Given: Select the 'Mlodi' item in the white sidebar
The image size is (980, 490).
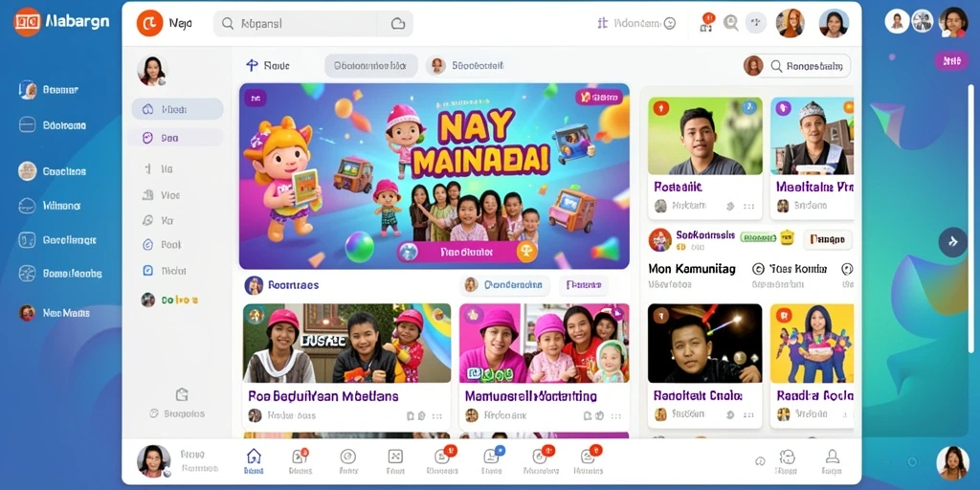Looking at the screenshot, I should (177, 109).
